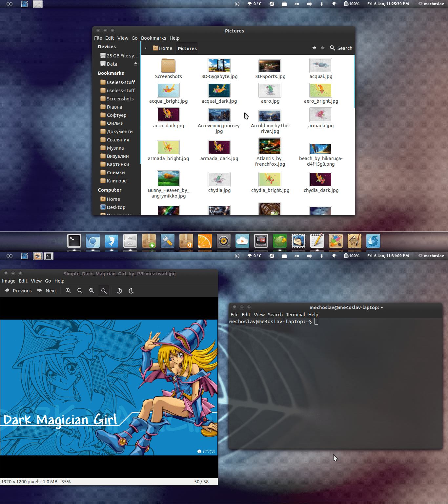
Task: Launch Terminal from the dock
Action: pyautogui.click(x=74, y=241)
